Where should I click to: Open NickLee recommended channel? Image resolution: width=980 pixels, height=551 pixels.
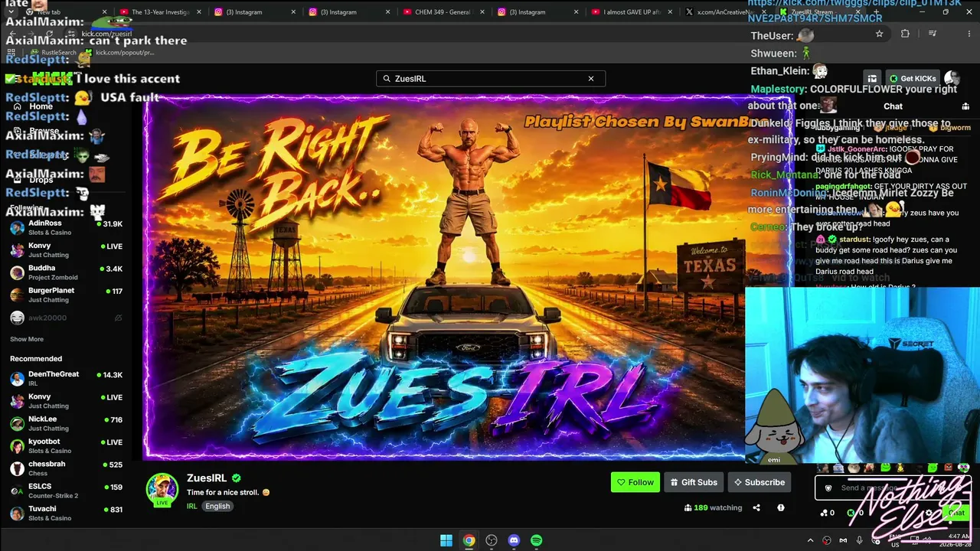(66, 424)
